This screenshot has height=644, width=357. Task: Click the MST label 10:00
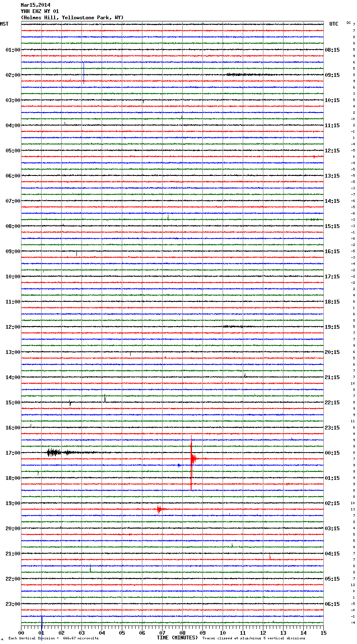click(13, 277)
